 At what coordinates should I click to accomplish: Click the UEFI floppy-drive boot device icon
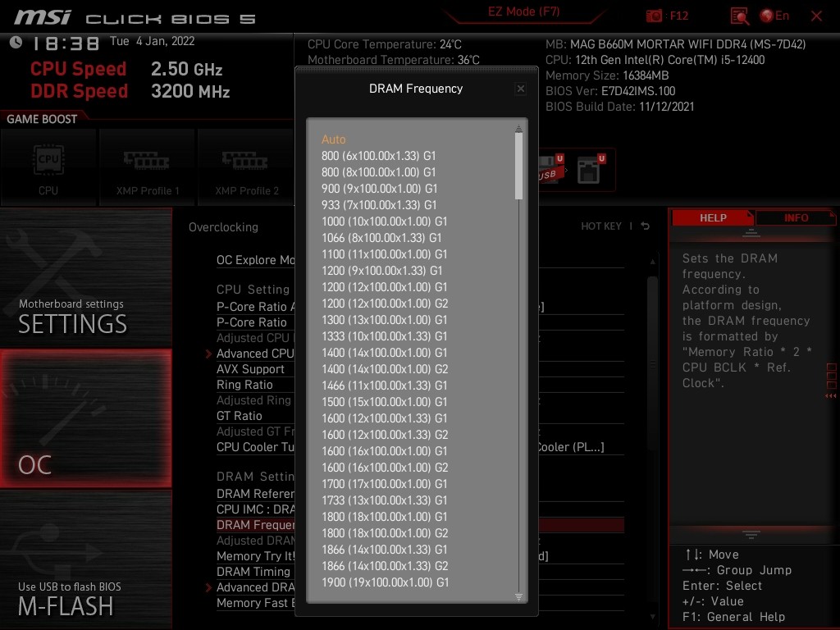(x=591, y=169)
